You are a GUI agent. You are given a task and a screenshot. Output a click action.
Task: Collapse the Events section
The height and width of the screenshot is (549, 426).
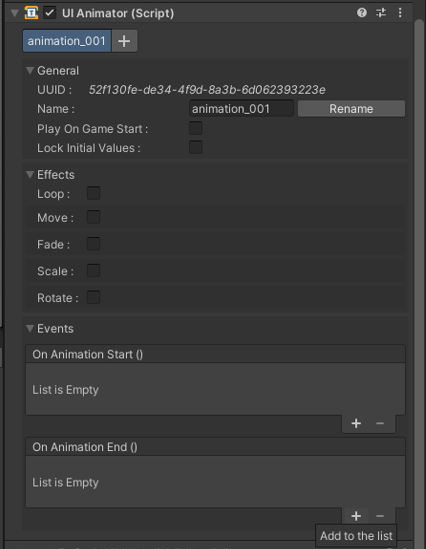pos(30,328)
